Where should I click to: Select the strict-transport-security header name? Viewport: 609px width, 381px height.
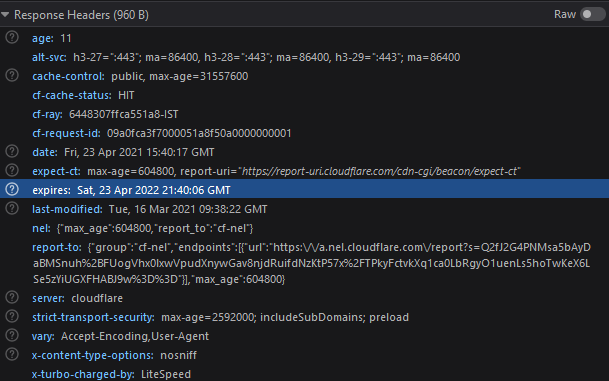[93, 317]
